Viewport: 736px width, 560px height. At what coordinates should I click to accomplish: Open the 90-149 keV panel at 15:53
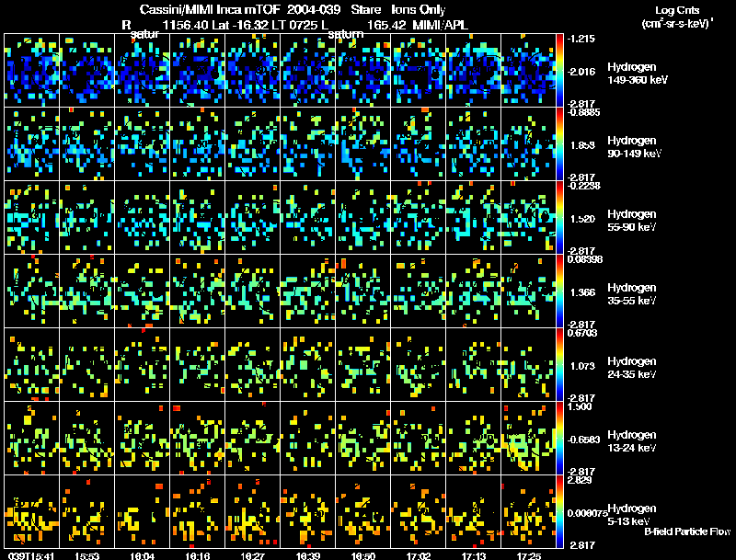tap(86, 143)
